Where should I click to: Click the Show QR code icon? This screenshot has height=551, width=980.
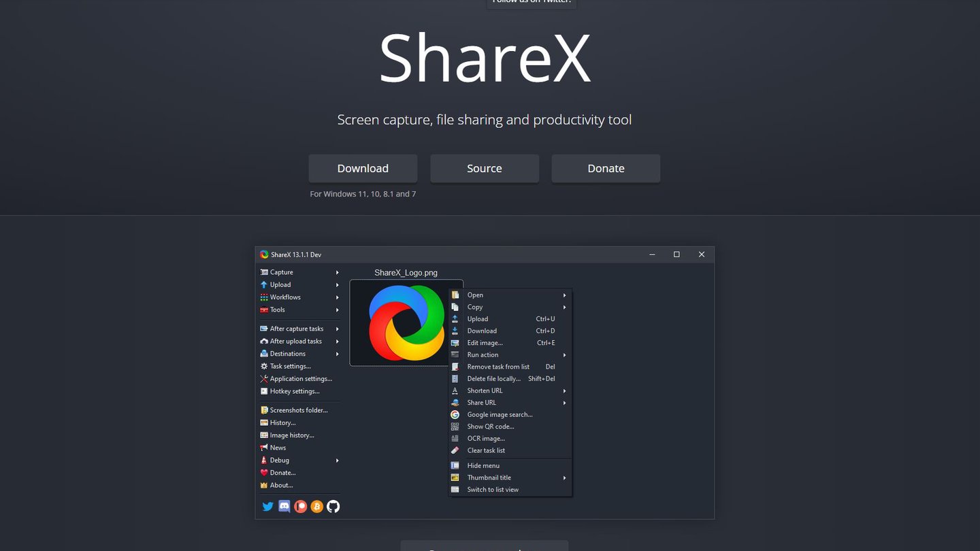click(x=455, y=427)
